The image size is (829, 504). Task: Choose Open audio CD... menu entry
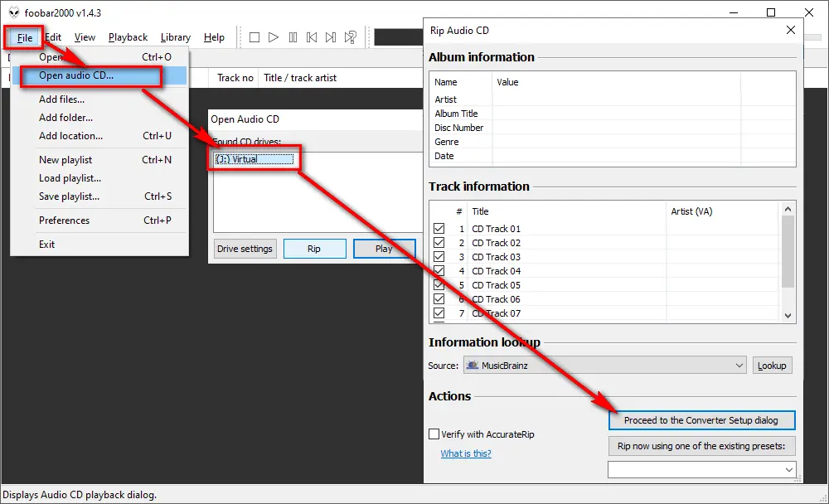click(x=99, y=75)
